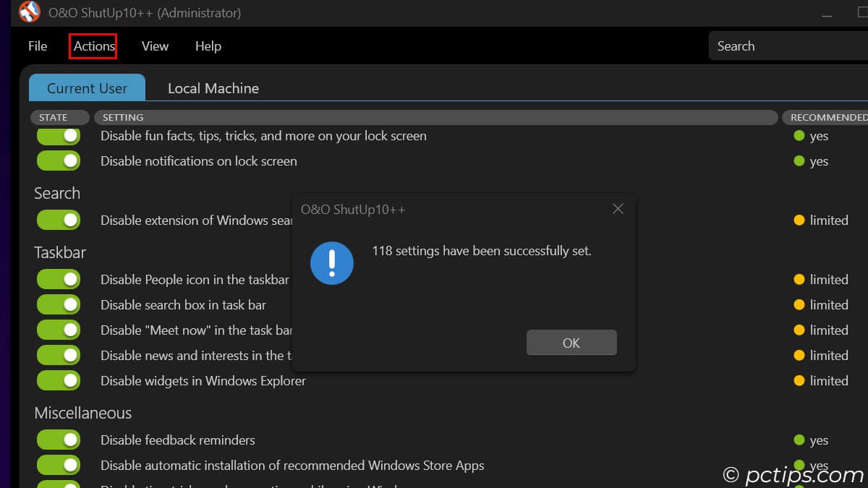Select "Disable search box in task bar" text
868x488 pixels.
(184, 305)
